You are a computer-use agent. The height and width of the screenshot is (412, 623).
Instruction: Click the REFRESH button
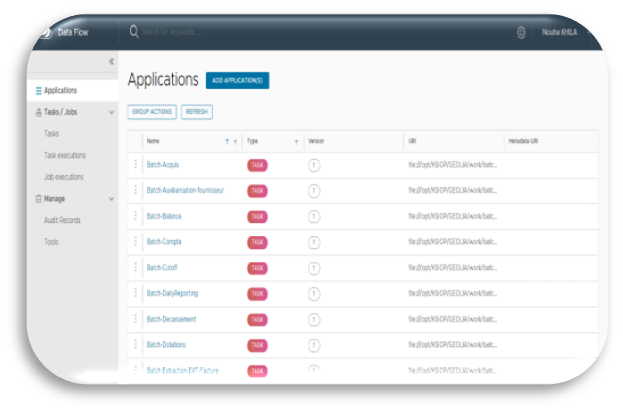tap(197, 112)
